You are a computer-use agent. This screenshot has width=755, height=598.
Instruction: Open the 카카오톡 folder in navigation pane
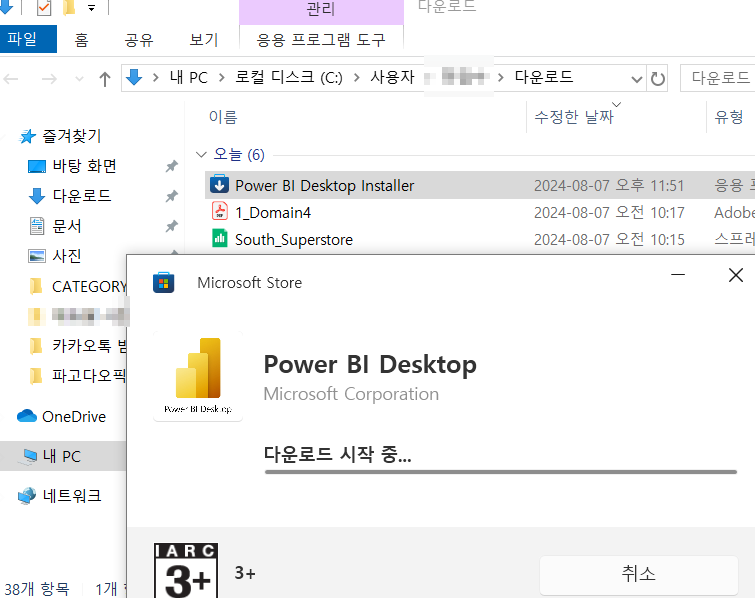tap(89, 345)
